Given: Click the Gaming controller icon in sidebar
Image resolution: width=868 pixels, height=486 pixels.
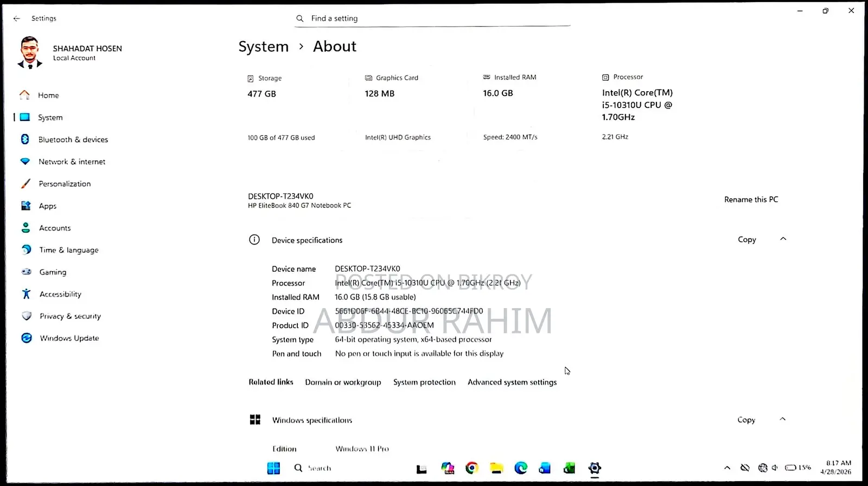Looking at the screenshot, I should pos(26,272).
